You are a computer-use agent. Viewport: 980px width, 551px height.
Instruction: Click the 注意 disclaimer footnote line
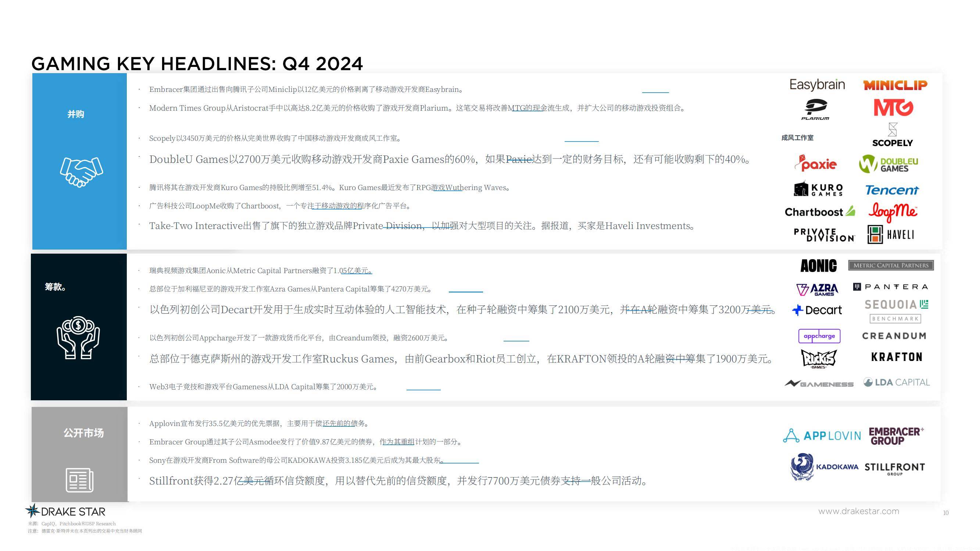click(85, 531)
